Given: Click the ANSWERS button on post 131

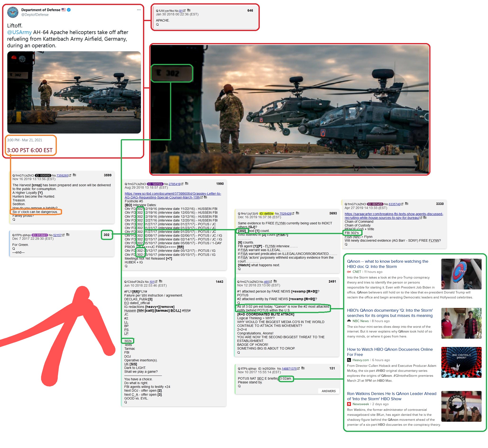Looking at the screenshot, I should click(329, 391).
